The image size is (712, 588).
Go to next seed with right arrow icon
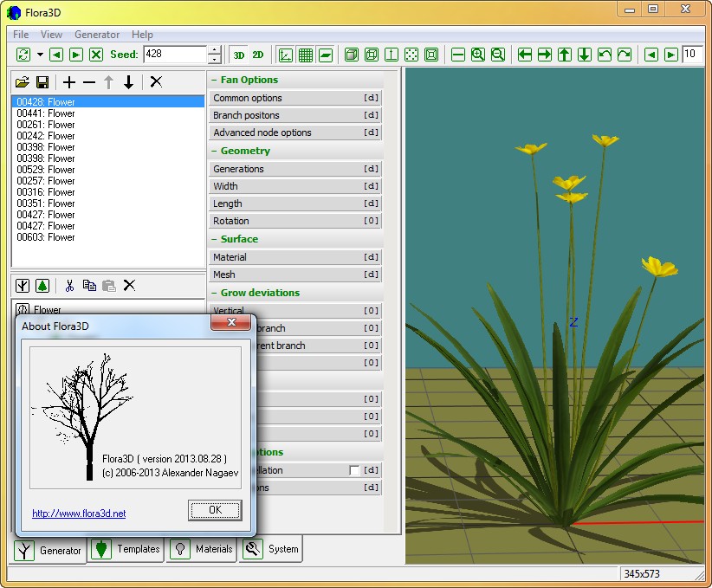(76, 55)
